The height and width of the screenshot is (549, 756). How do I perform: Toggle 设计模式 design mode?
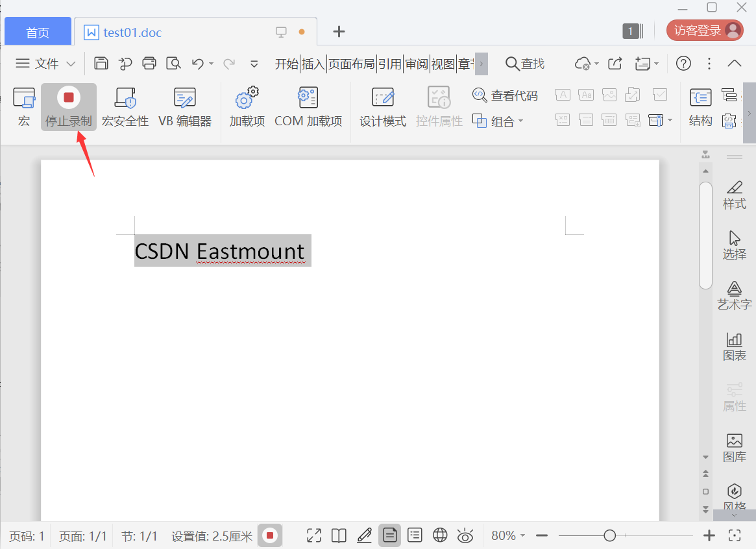click(383, 107)
